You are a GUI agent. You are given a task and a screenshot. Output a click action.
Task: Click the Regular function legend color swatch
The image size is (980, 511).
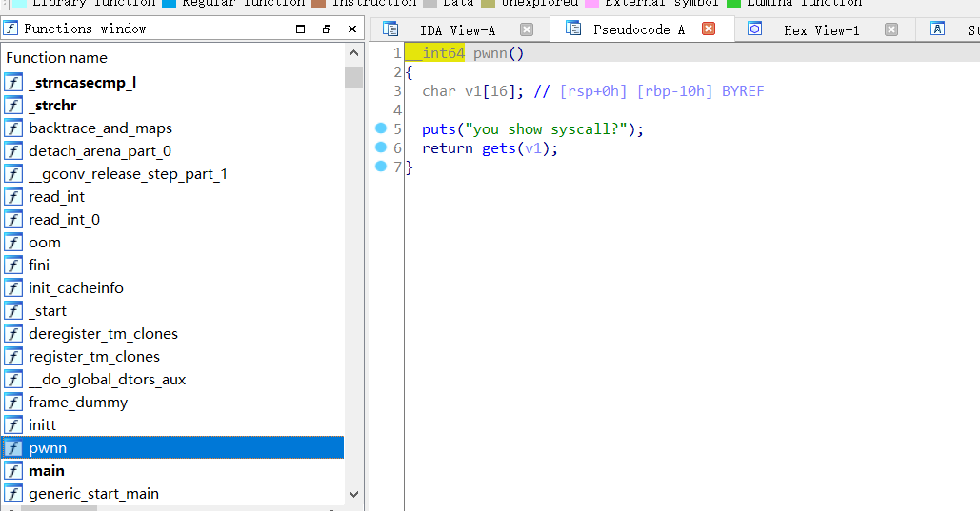(x=169, y=3)
